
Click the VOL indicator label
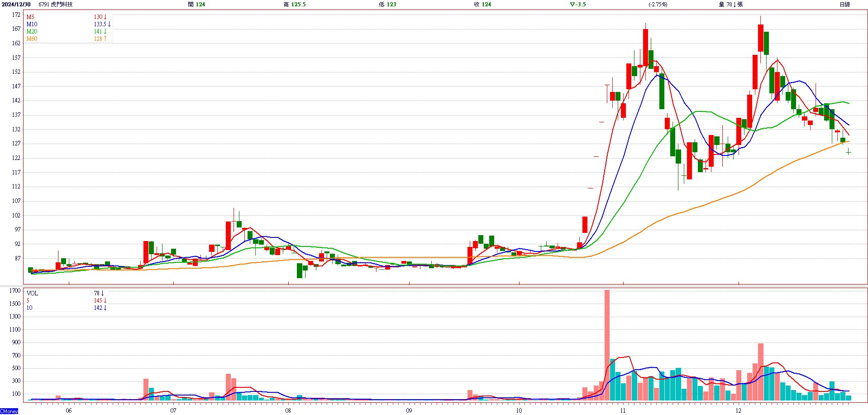tap(32, 294)
